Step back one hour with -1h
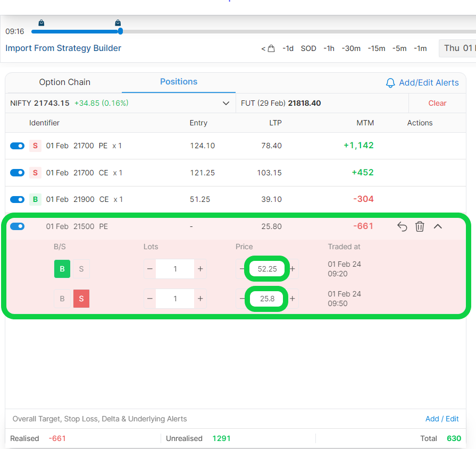 pyautogui.click(x=329, y=48)
